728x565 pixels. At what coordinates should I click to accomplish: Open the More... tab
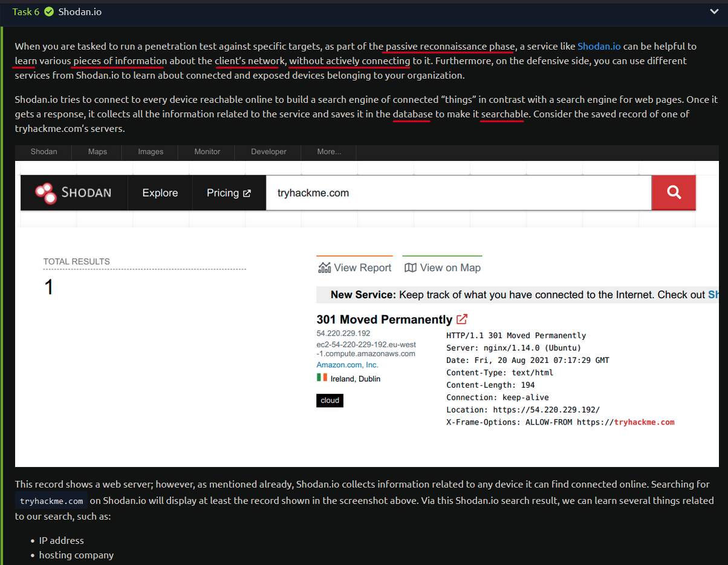(329, 152)
